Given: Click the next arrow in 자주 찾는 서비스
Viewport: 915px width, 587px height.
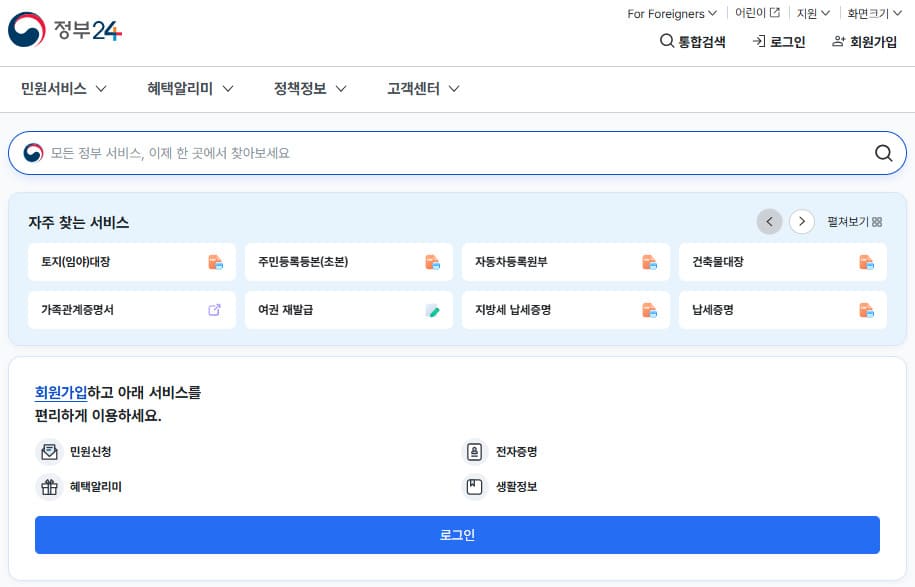Looking at the screenshot, I should coord(801,221).
